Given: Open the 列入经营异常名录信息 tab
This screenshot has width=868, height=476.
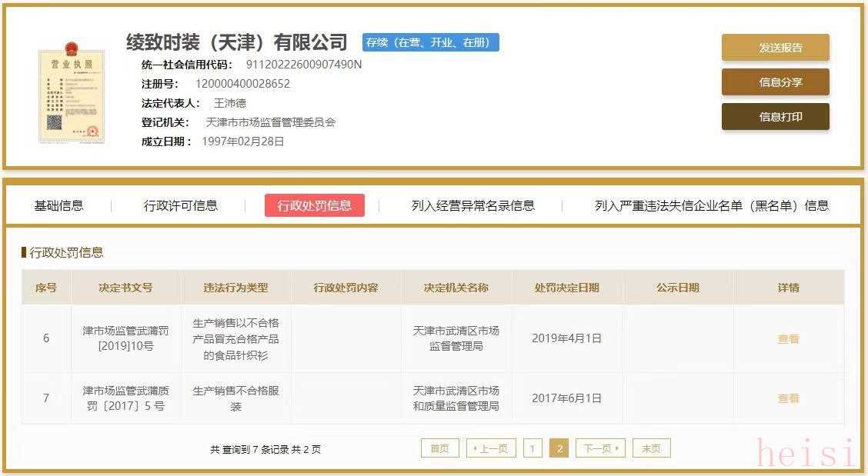Looking at the screenshot, I should point(472,205).
